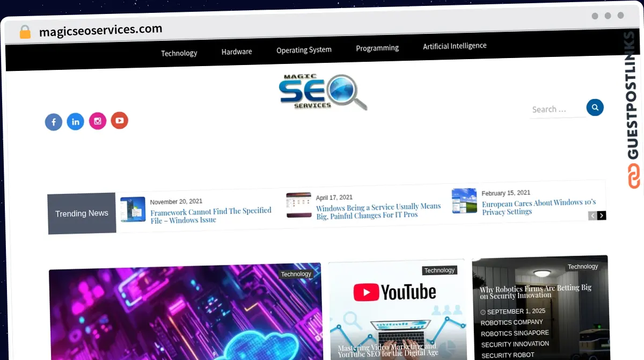Click the Technology label on the robotics post
Image resolution: width=644 pixels, height=360 pixels.
click(583, 267)
